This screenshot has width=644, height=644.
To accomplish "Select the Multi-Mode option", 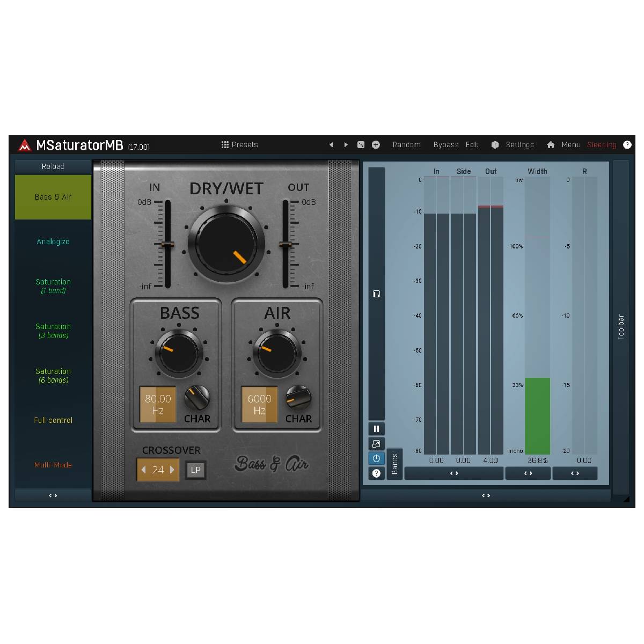I will (53, 465).
